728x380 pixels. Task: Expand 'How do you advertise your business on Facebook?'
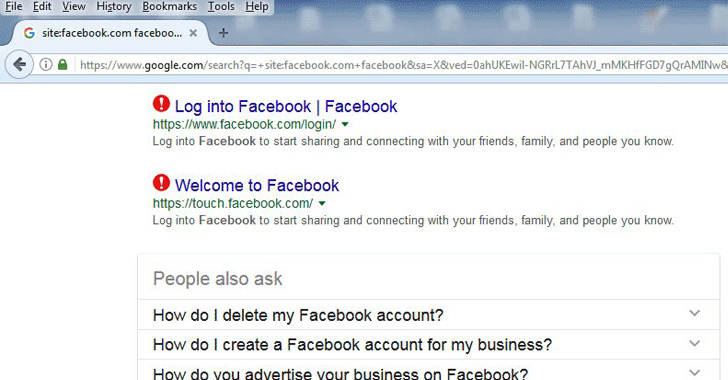click(429, 371)
